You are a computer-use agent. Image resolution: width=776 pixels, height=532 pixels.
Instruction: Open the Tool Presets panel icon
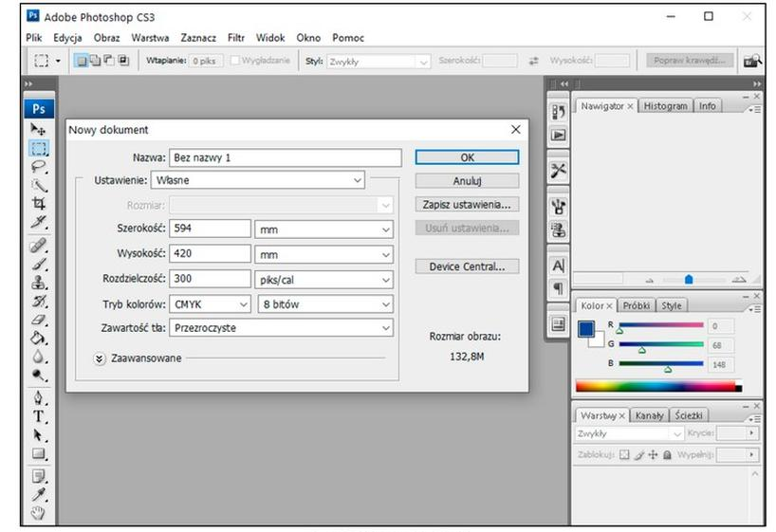pyautogui.click(x=558, y=171)
